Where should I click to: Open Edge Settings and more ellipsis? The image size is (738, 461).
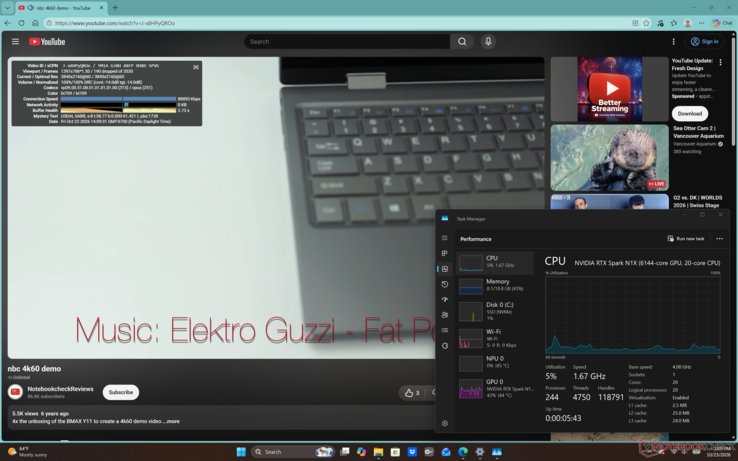pyautogui.click(x=701, y=23)
